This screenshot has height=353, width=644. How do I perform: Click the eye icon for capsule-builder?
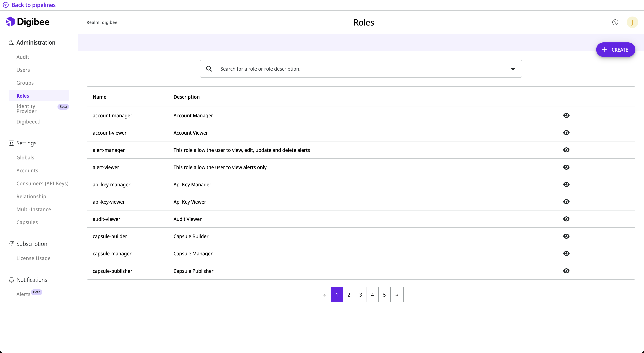pos(566,236)
